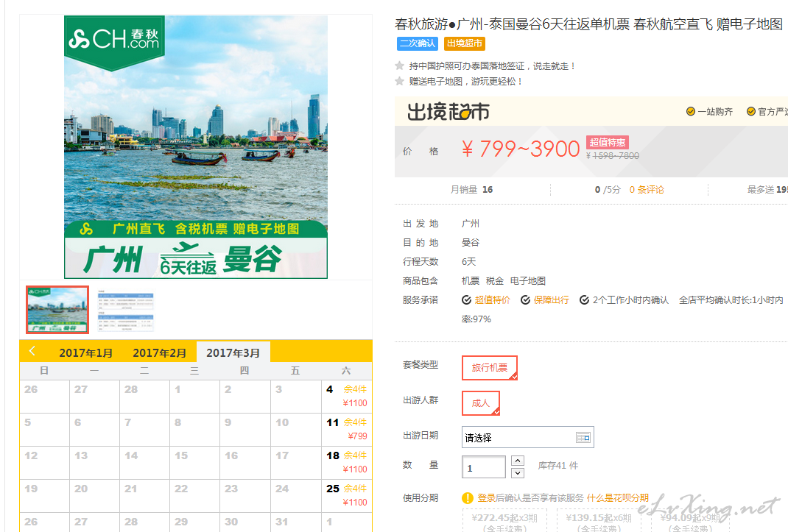Choose the ¥272.45起x3期 installment option
This screenshot has height=532, width=788.
pyautogui.click(x=504, y=520)
